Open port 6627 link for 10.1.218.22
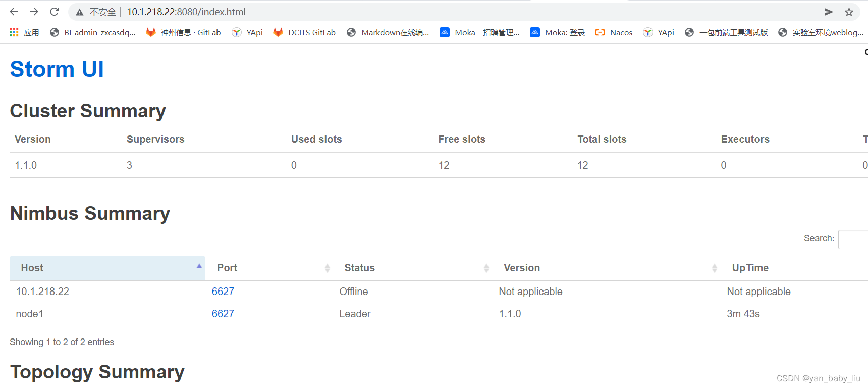Image resolution: width=868 pixels, height=388 pixels. tap(223, 292)
